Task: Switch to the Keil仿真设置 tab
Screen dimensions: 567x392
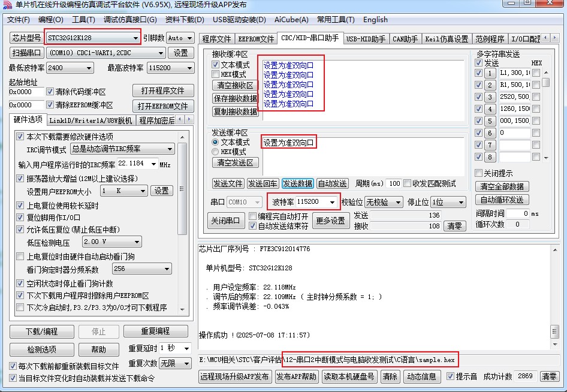Action: point(447,39)
